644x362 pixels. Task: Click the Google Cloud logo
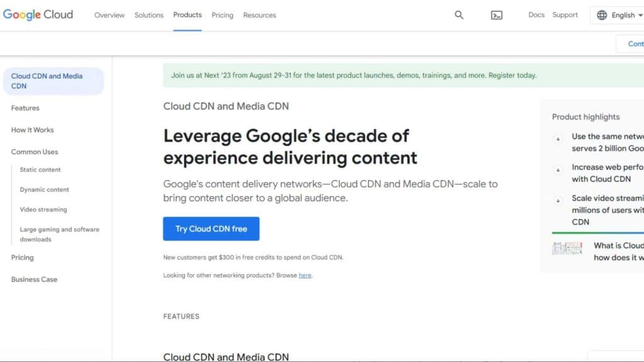click(38, 15)
